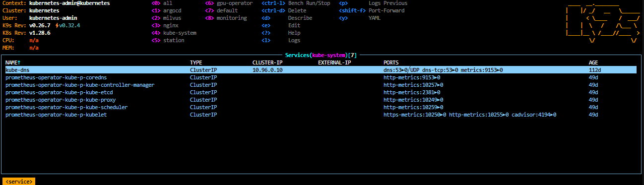Click the Port-Forward command hint
Viewport: 644px width, 185px height.
372,10
